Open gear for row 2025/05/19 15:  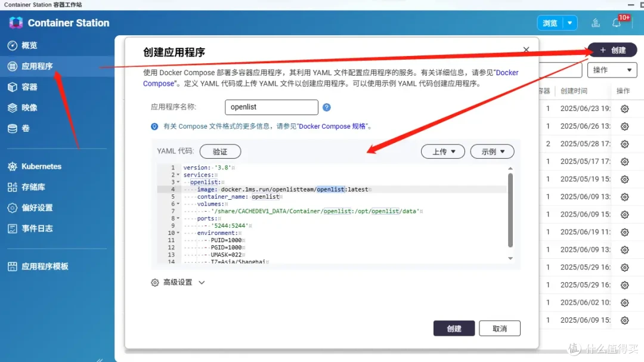pyautogui.click(x=625, y=180)
